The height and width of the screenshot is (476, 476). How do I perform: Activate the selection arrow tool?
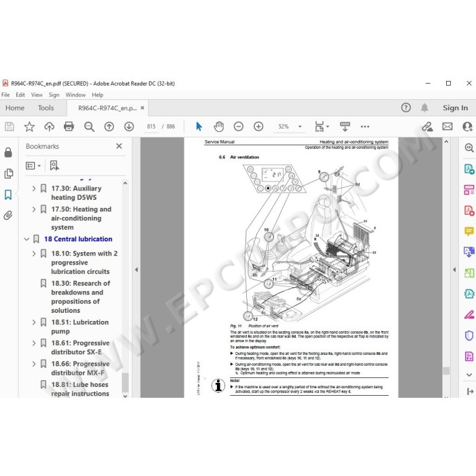(199, 126)
